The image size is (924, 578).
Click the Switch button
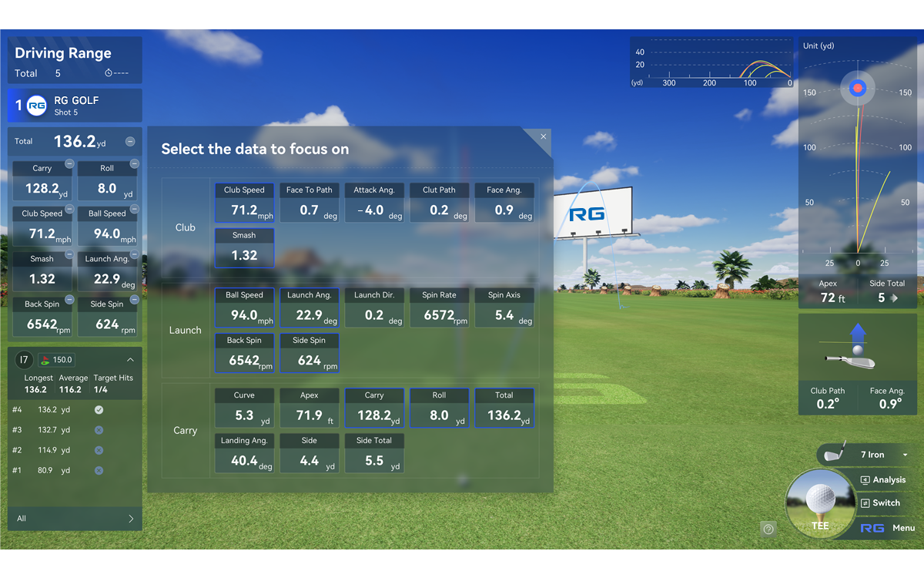pos(879,503)
